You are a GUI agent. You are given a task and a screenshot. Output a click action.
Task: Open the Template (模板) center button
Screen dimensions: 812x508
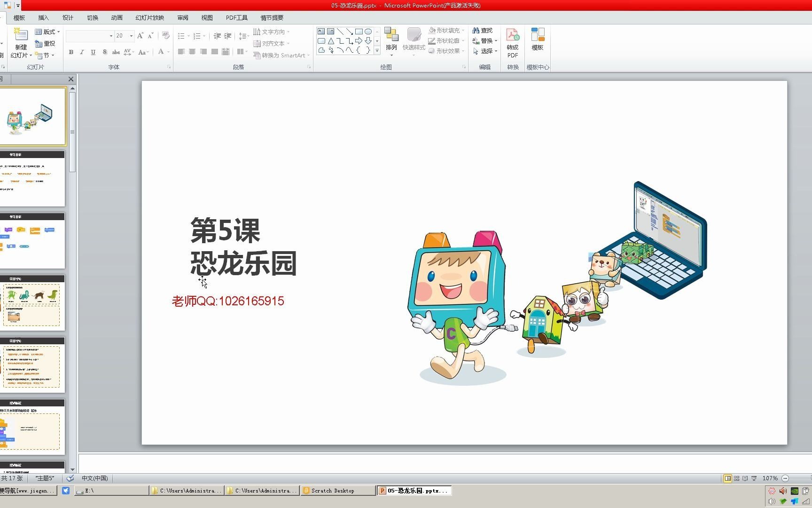point(538,39)
